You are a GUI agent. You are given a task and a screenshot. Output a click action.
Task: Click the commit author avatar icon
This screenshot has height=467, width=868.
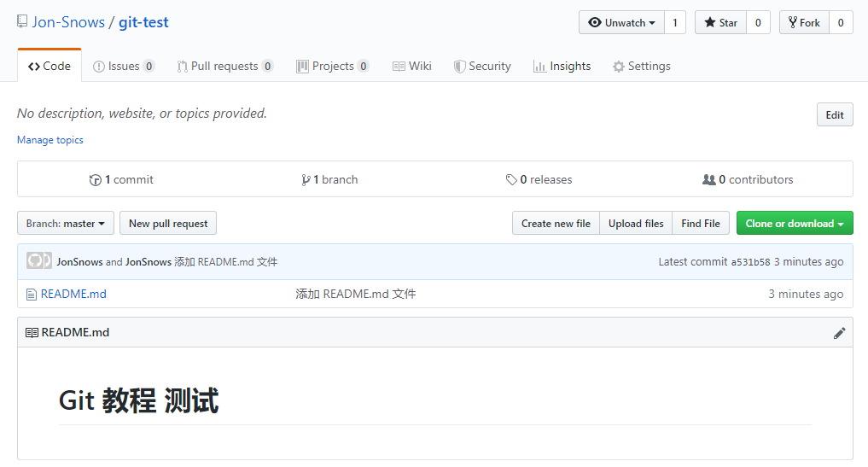(x=39, y=261)
